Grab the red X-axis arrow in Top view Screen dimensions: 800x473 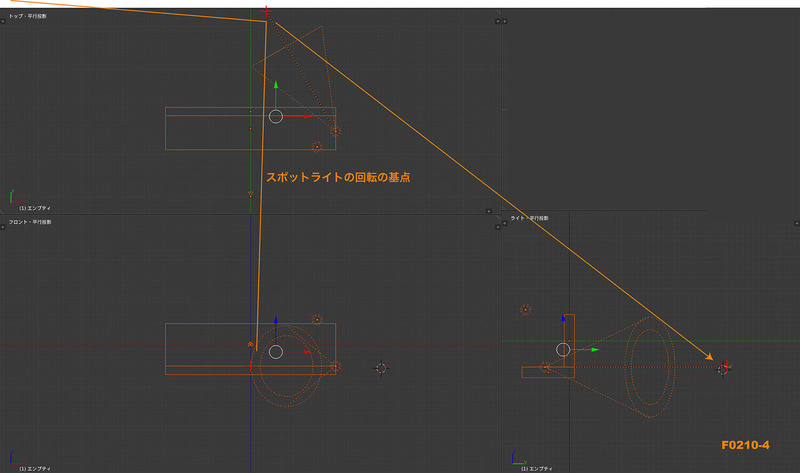(x=307, y=116)
